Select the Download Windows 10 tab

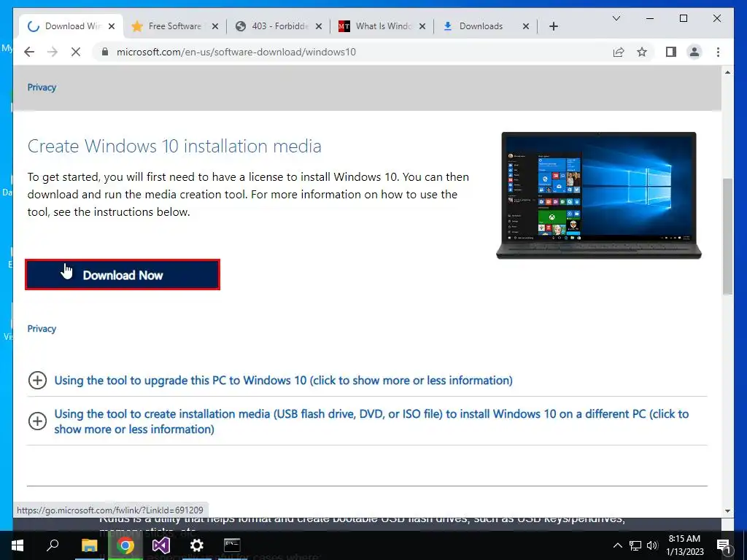point(71,26)
